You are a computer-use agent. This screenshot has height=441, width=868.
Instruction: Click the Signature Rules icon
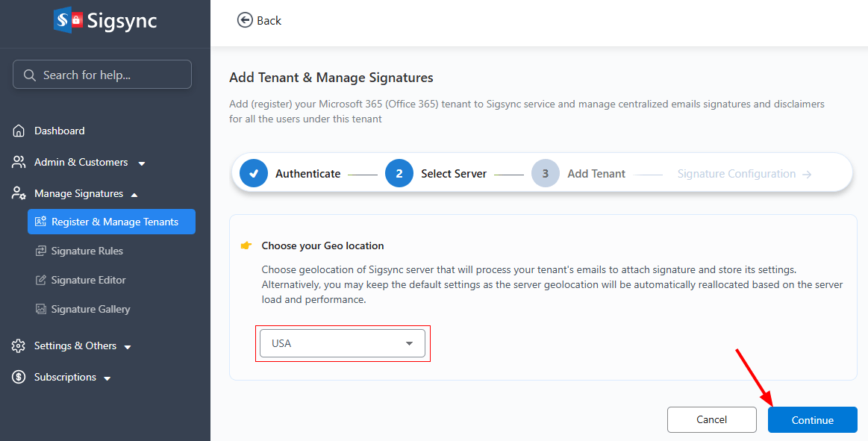click(x=41, y=251)
